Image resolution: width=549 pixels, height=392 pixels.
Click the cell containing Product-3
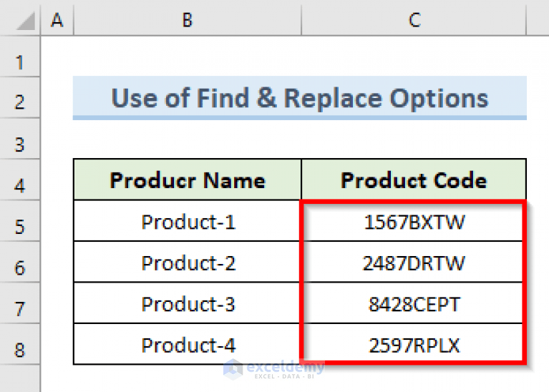click(188, 303)
